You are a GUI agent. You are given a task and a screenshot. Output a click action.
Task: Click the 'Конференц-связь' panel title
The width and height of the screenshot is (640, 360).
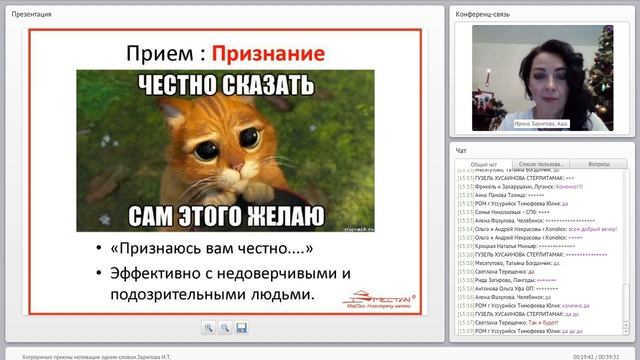(482, 14)
